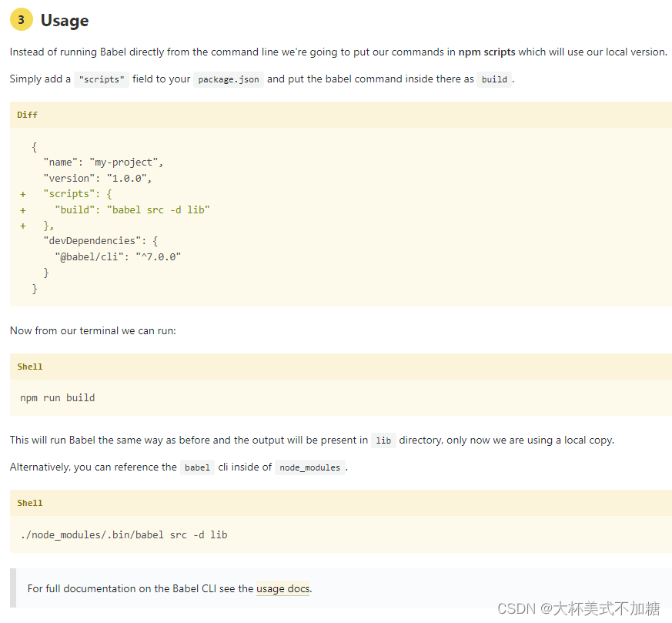The width and height of the screenshot is (672, 623).
Task: Click the node_modules inline code snippet
Action: 310,467
